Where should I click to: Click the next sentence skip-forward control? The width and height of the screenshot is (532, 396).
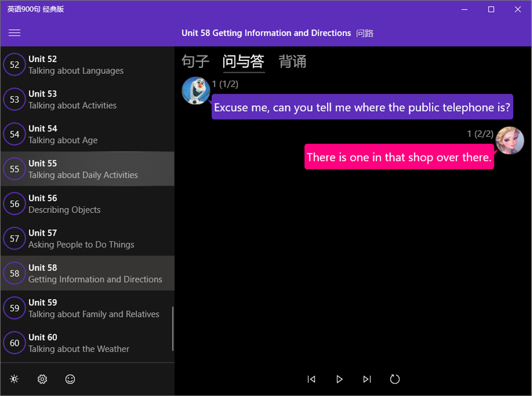coord(367,379)
